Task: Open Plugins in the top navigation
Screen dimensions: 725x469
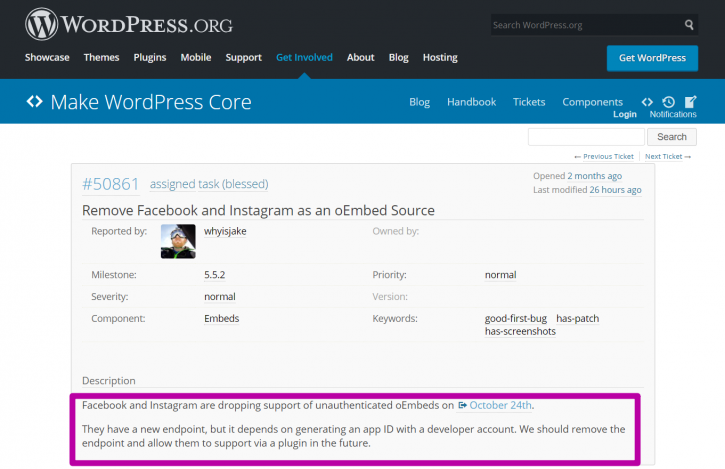Action: (150, 57)
